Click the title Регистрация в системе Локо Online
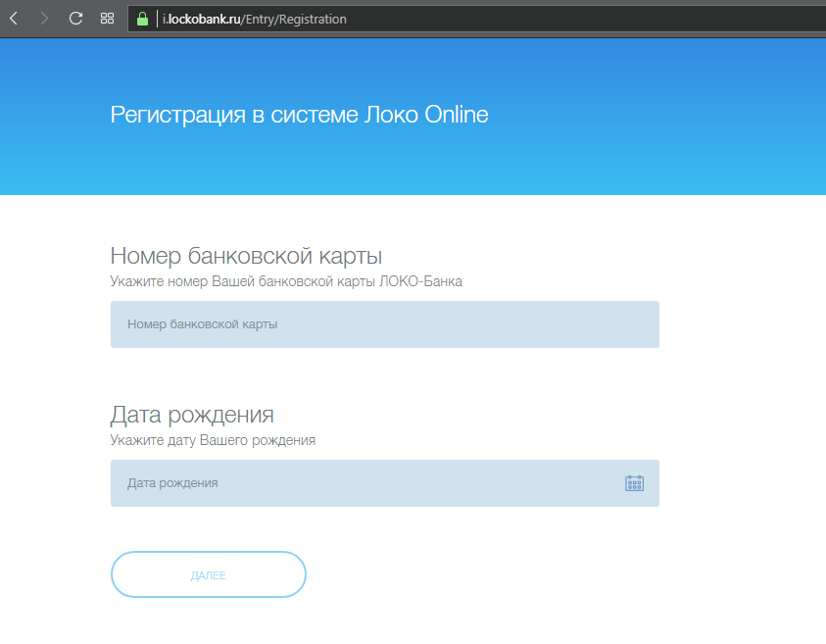This screenshot has width=826, height=644. coord(299,115)
